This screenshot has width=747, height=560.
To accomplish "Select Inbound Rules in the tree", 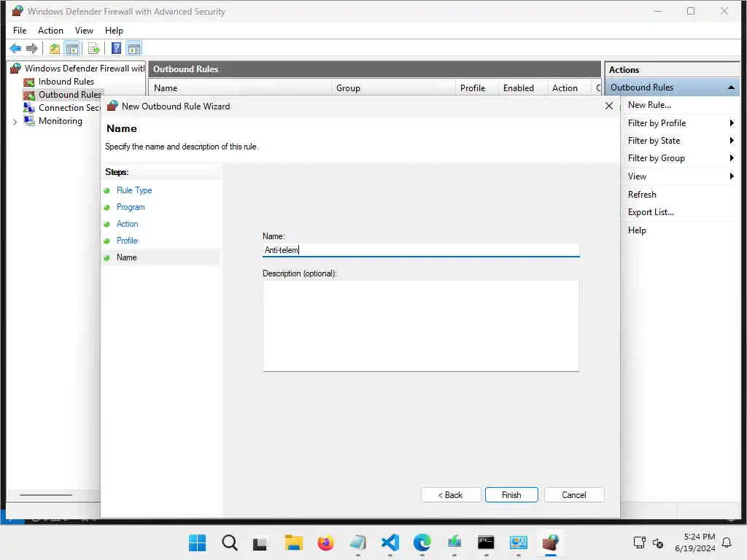I will [66, 82].
